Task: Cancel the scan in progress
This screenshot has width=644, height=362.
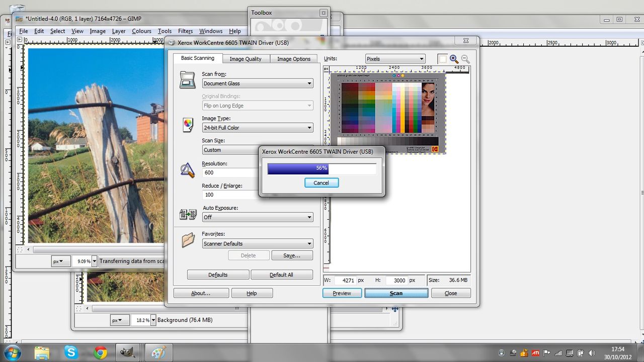Action: (321, 183)
